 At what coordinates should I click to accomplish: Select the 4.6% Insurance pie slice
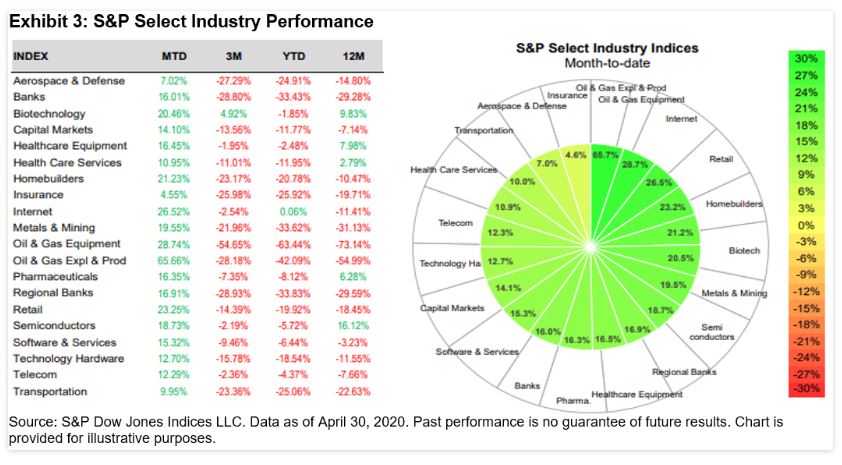578,160
